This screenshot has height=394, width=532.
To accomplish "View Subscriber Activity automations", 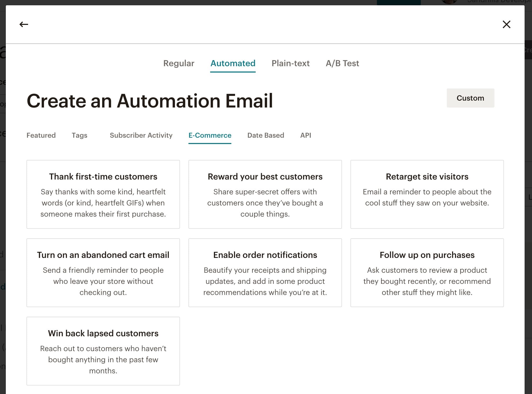I will (x=141, y=135).
